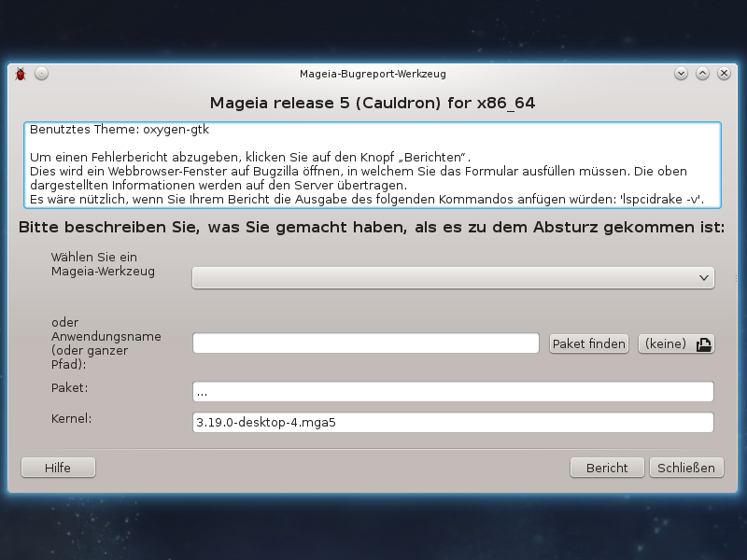Click the ladybug application icon in title bar

click(21, 74)
